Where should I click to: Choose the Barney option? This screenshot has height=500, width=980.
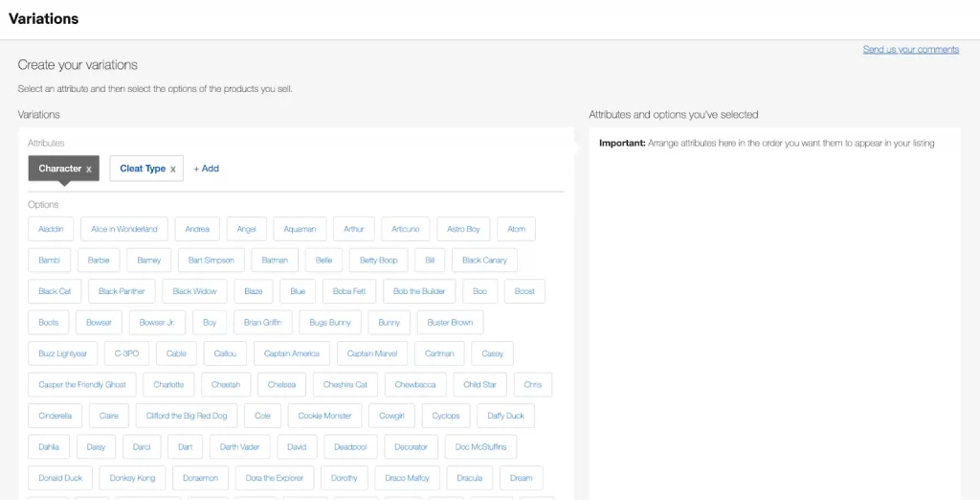pos(148,261)
